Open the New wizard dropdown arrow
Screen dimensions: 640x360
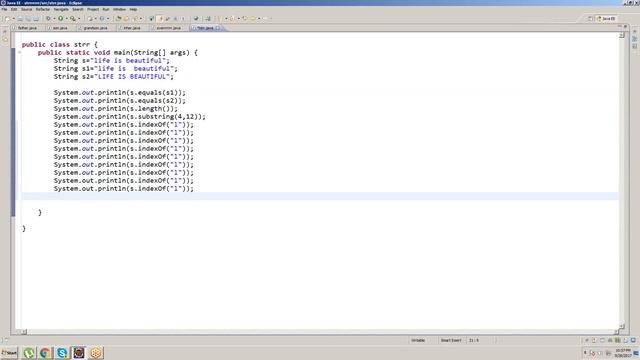point(13,18)
